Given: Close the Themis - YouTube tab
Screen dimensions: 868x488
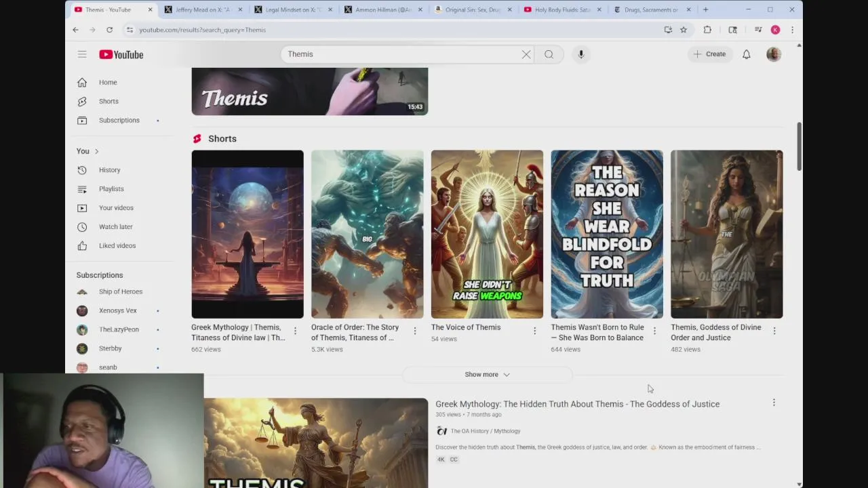Looking at the screenshot, I should (x=150, y=9).
